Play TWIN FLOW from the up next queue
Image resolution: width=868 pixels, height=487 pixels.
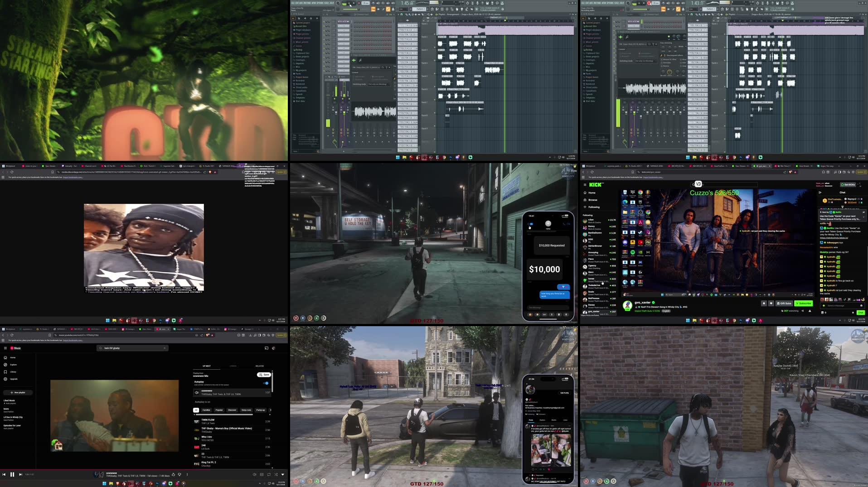pos(232,421)
